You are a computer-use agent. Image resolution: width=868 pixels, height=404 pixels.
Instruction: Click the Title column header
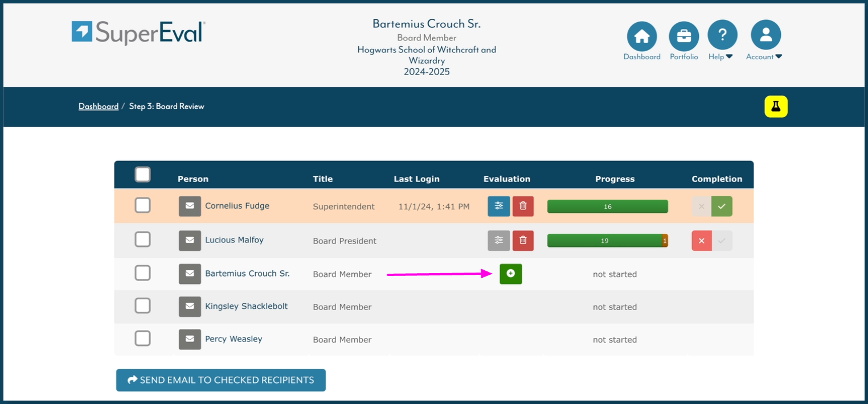323,179
